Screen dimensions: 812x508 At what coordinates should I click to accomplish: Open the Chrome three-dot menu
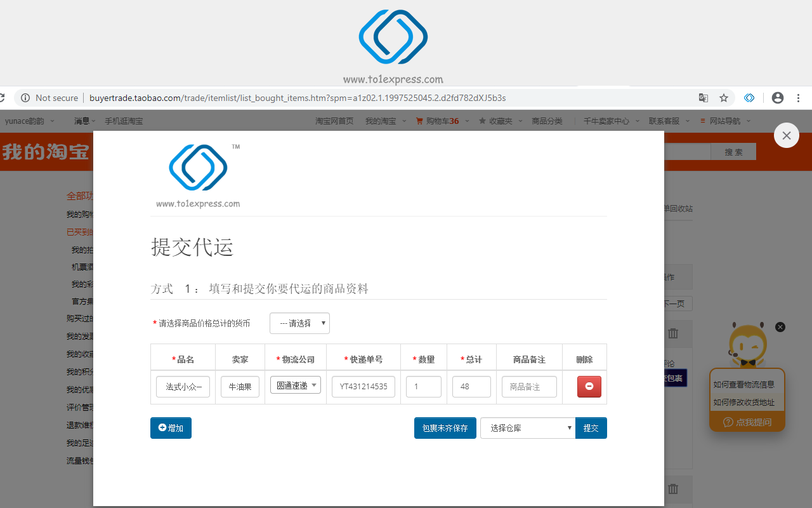799,98
